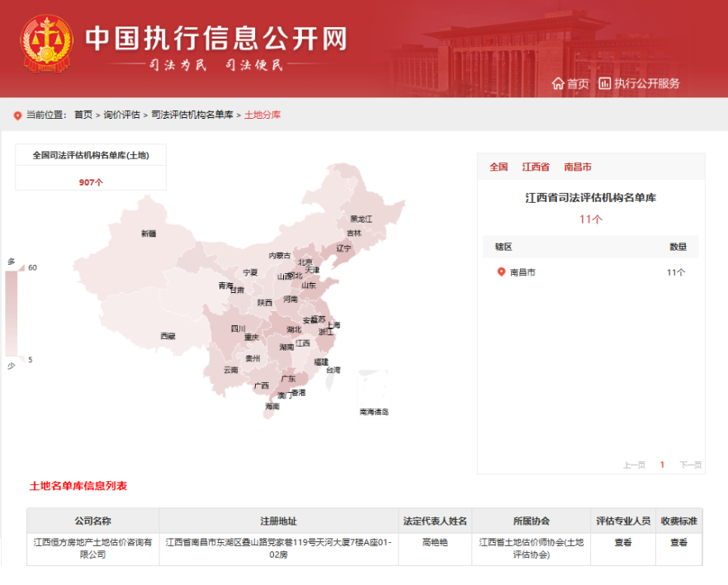Go to 下一页 in pagination
The width and height of the screenshot is (728, 585).
(x=690, y=465)
